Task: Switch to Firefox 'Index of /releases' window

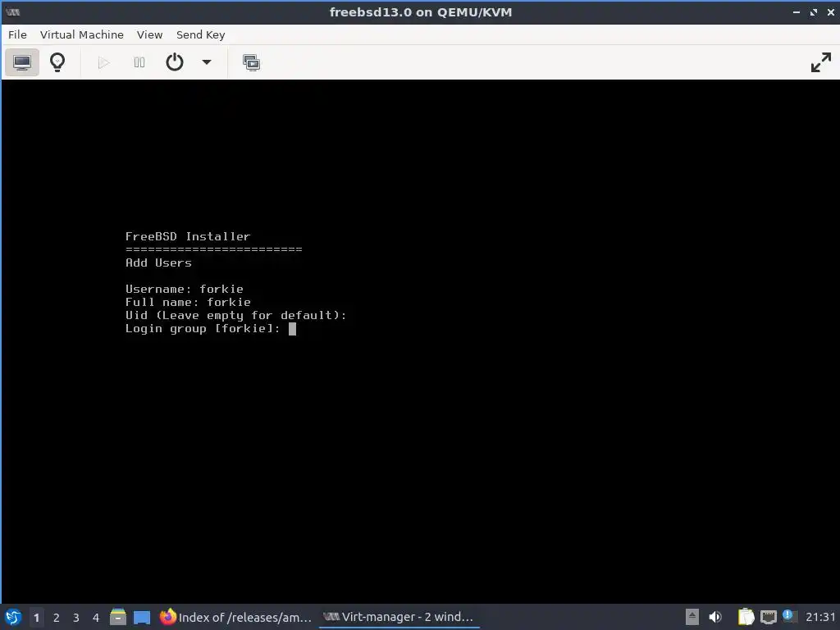Action: (236, 617)
